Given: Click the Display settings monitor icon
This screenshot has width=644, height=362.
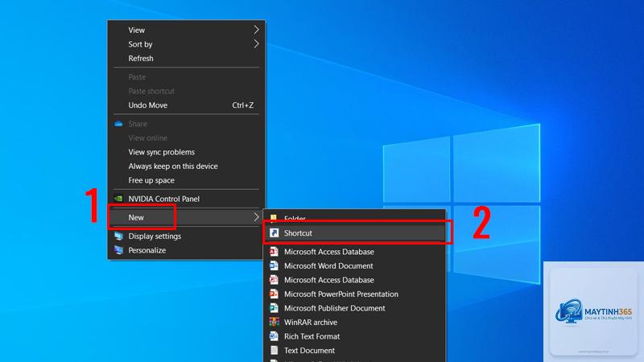Looking at the screenshot, I should [x=118, y=236].
